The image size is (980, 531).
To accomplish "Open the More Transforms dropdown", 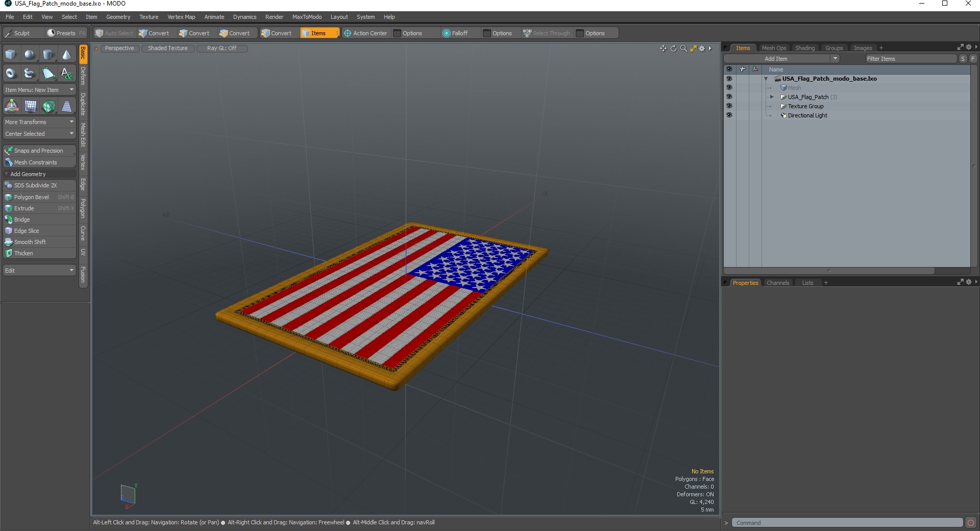I will 39,122.
